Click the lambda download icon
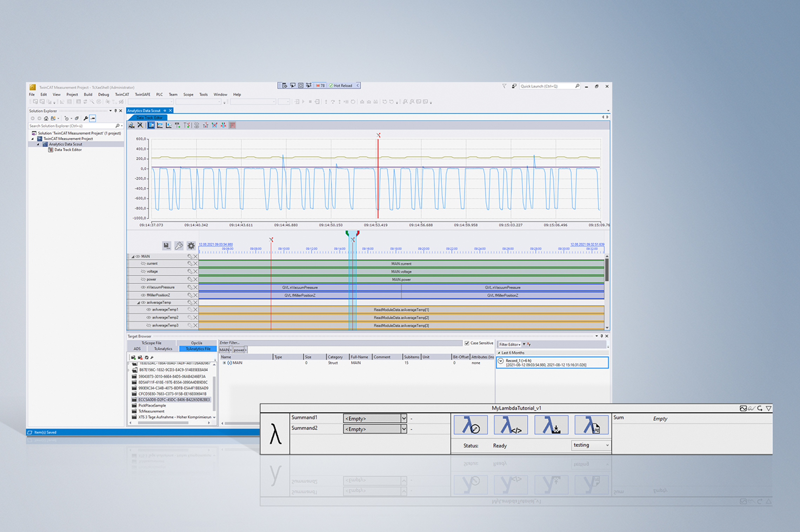Image resolution: width=800 pixels, height=532 pixels. pos(551,425)
